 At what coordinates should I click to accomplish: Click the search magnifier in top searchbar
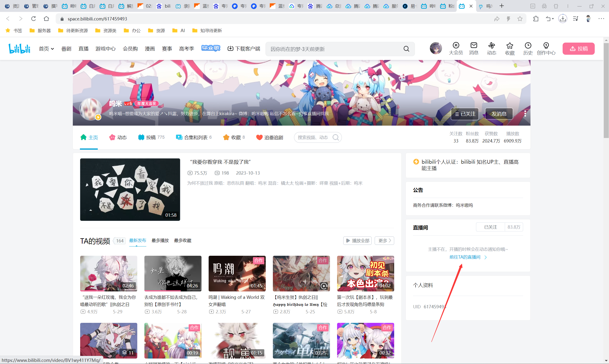click(x=406, y=49)
